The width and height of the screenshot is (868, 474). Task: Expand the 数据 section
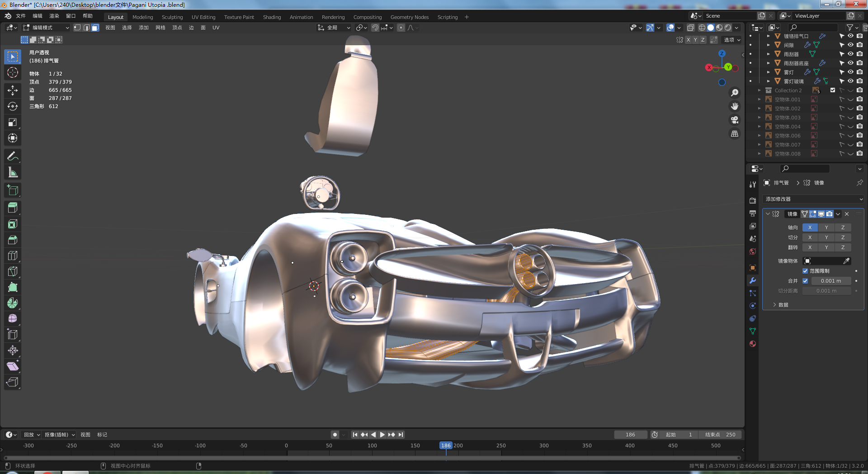(x=780, y=305)
